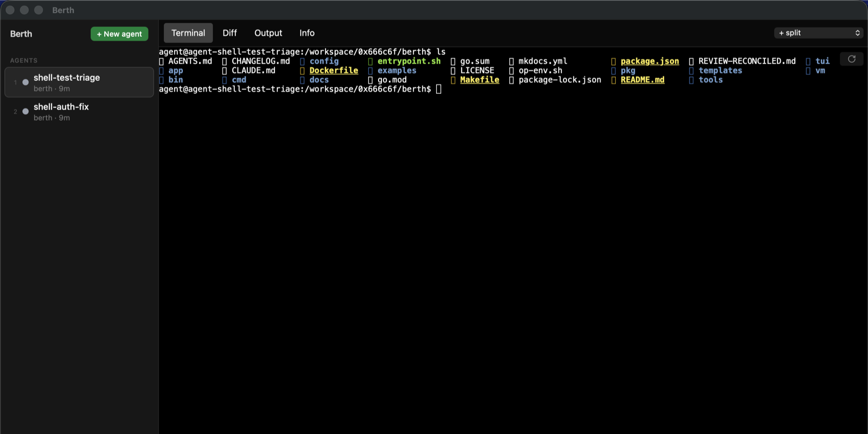Click the templates directory name
Screen dimensions: 868x434
tap(720, 71)
